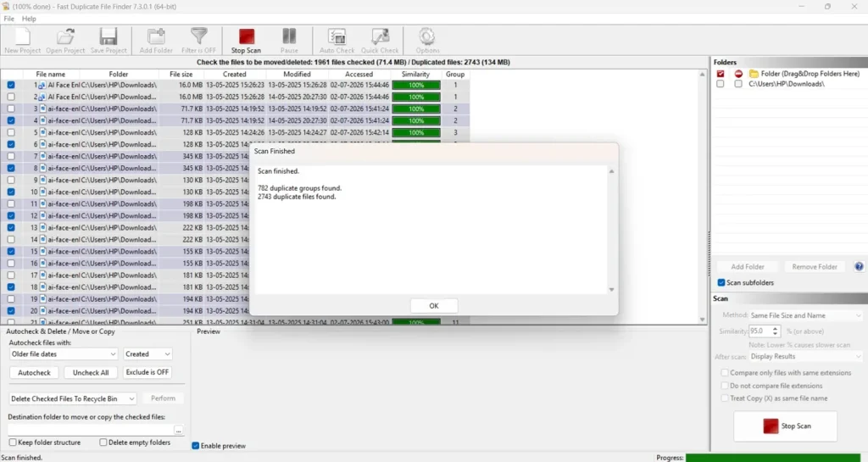Check the checkbox for file row 2
This screenshot has width=868, height=462.
(x=11, y=97)
